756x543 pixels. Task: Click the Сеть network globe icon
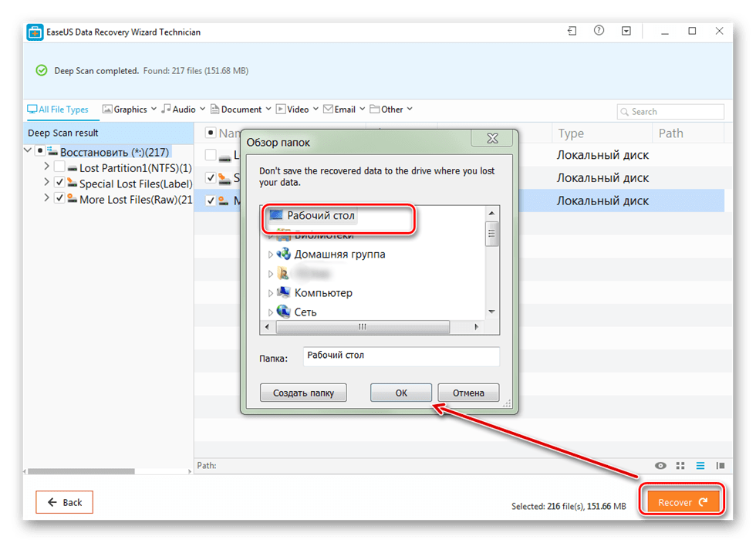tap(284, 312)
